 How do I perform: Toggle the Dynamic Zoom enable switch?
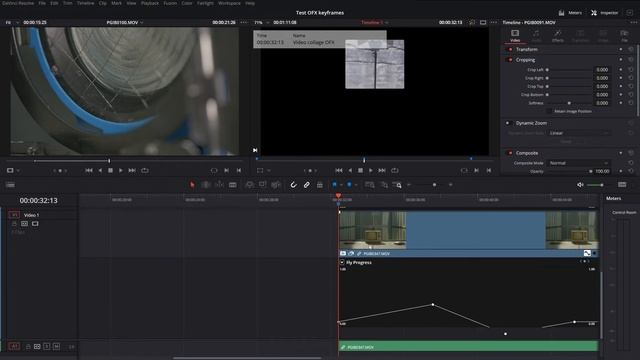coord(509,123)
